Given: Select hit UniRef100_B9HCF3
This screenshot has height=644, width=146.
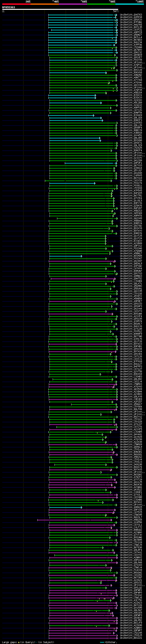Looking at the screenshot, I should pyautogui.click(x=131, y=120).
